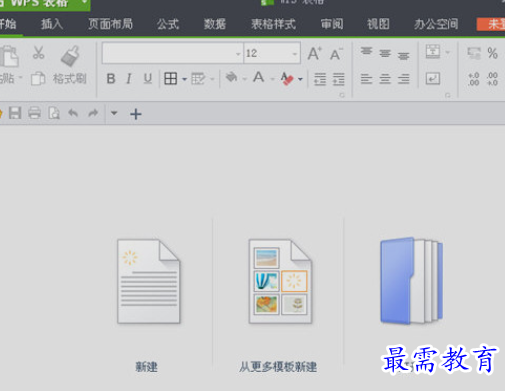This screenshot has height=391, width=505.
Task: Click the draw border table icon
Action: point(198,79)
